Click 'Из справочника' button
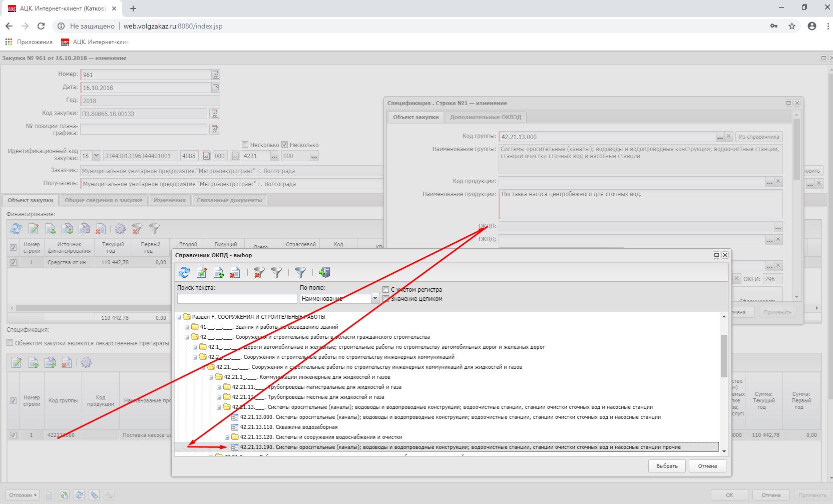Screen dimensions: 833x504 758,137
